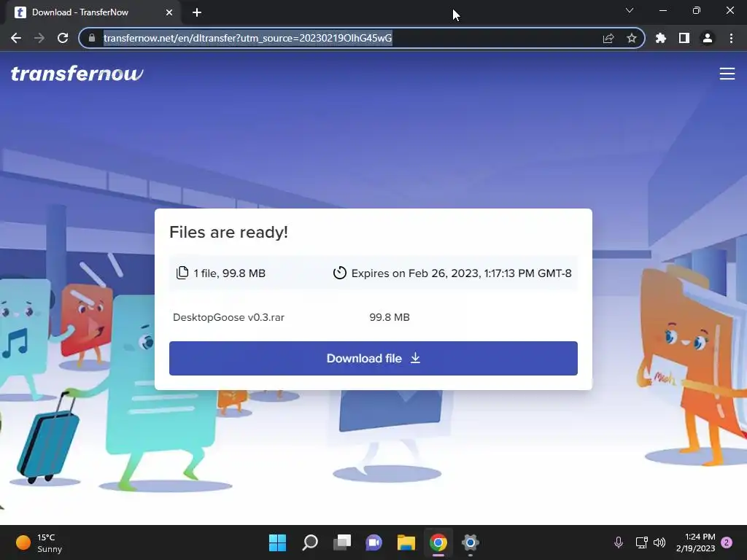747x560 pixels.
Task: Click the 1 file, 99.8 MB summary text
Action: point(229,273)
